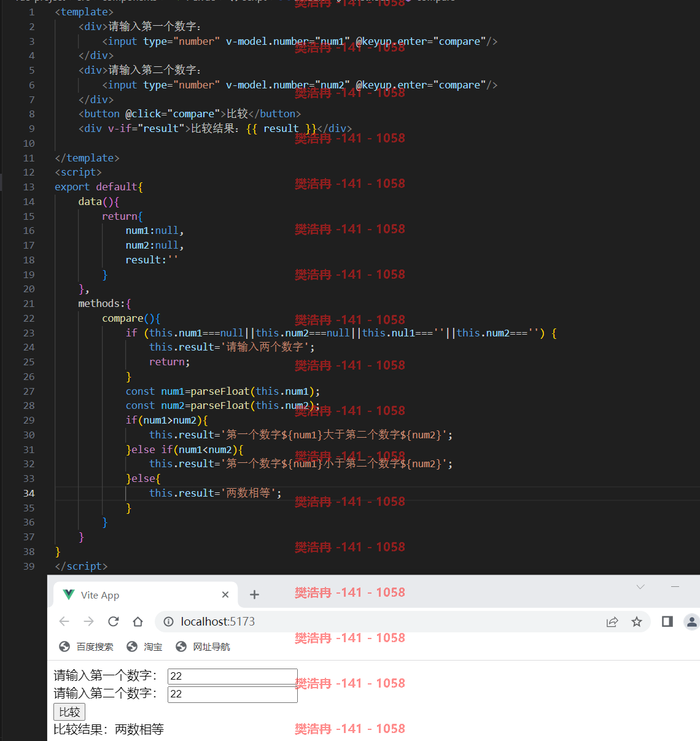Click the opening <script> tag line

coord(78,172)
